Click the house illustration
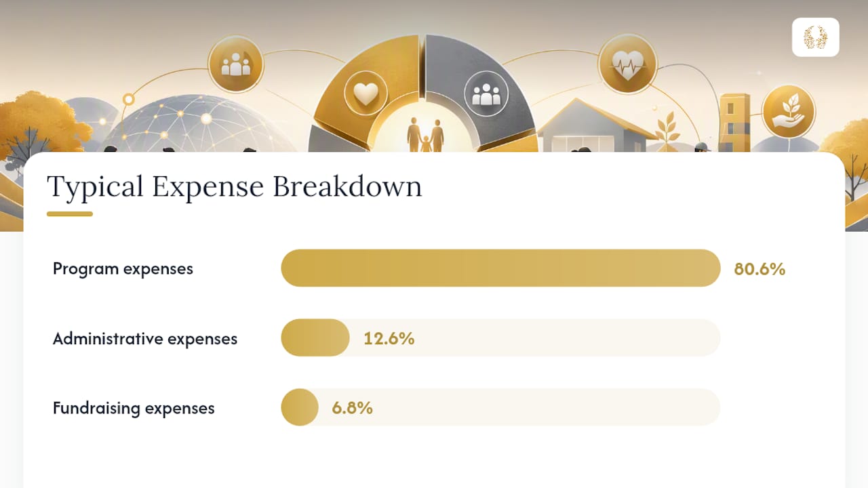This screenshot has width=868, height=488. [593, 125]
